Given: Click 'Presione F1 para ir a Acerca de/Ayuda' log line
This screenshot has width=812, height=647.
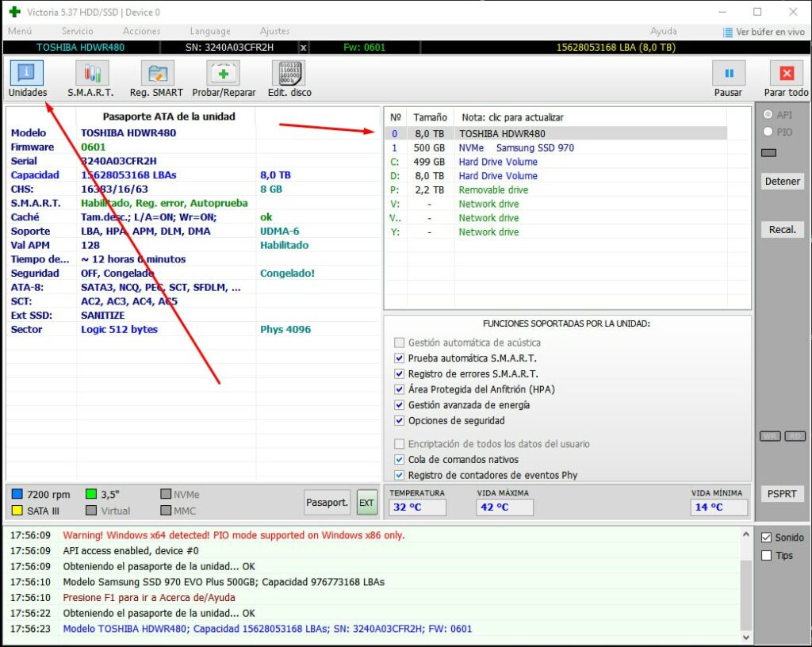Looking at the screenshot, I should pyautogui.click(x=149, y=598).
